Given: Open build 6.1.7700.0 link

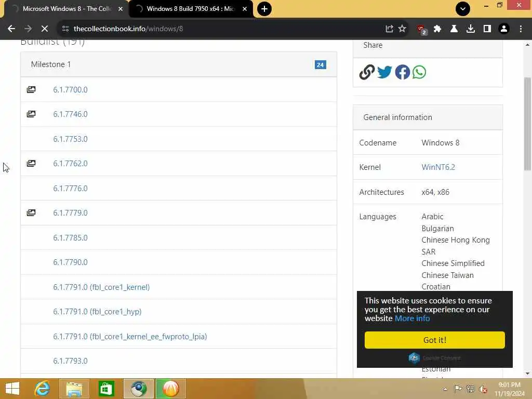Looking at the screenshot, I should pyautogui.click(x=70, y=89).
